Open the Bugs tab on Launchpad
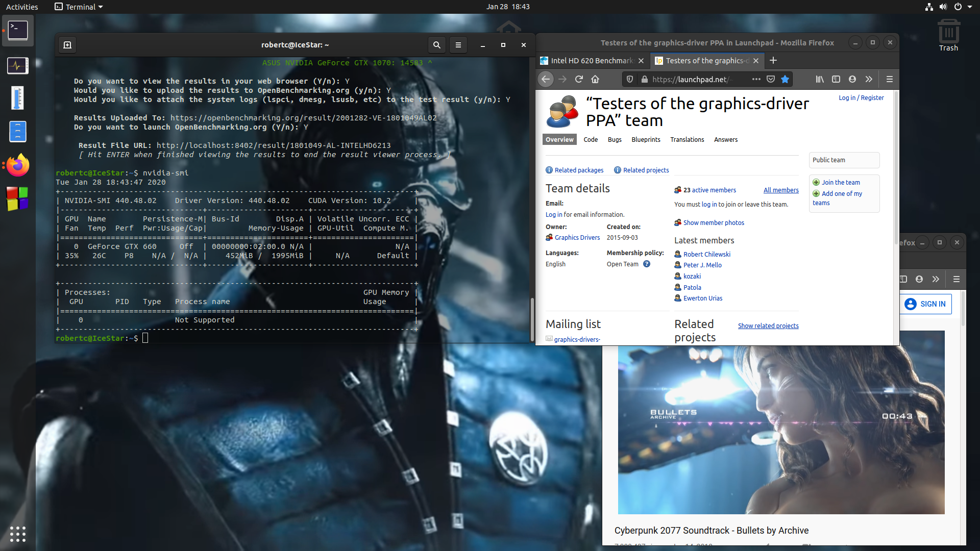This screenshot has height=551, width=980. point(615,140)
